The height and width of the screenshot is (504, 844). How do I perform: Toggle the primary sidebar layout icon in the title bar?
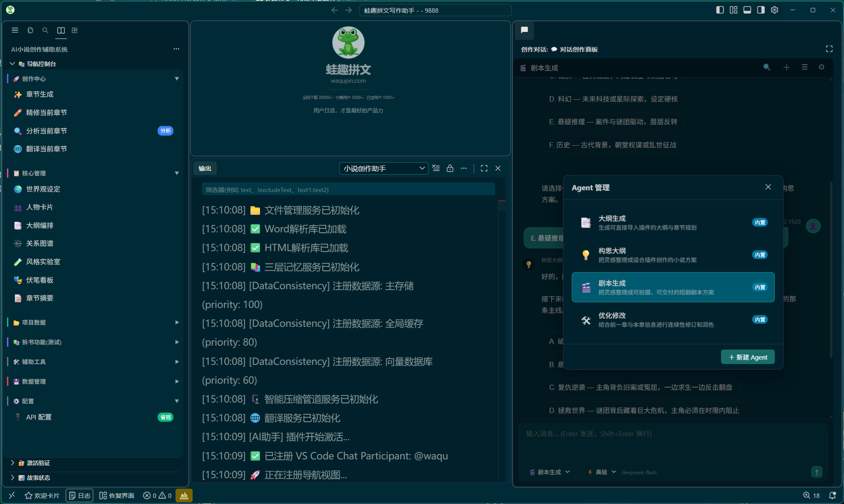720,10
